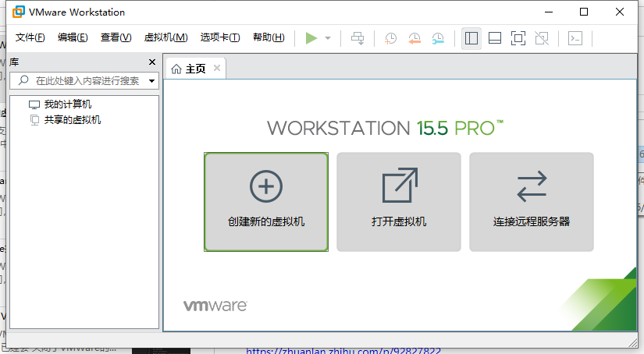Minimize the VMware Workstation window
This screenshot has height=354, width=644.
[549, 12]
